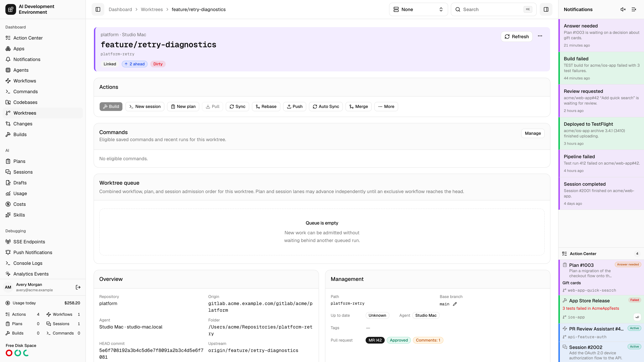This screenshot has width=644, height=362.
Task: Toggle Auto Sync
Action: pos(326,106)
